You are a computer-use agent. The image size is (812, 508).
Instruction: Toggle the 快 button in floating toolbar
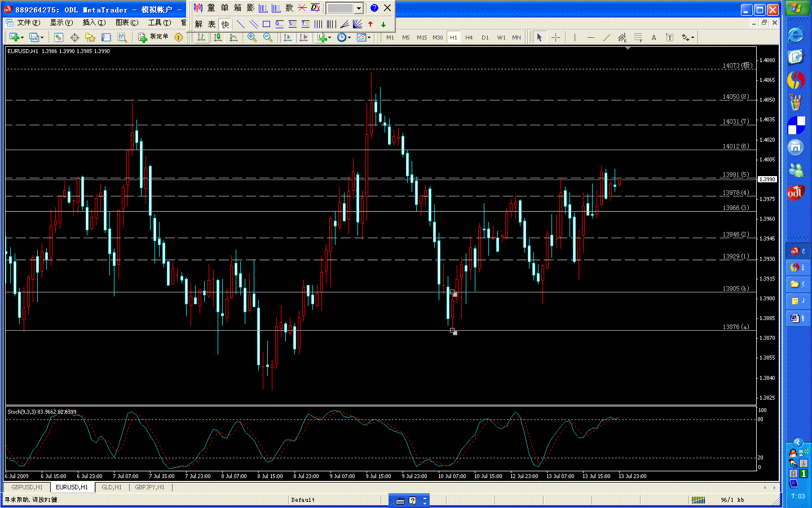click(x=225, y=24)
